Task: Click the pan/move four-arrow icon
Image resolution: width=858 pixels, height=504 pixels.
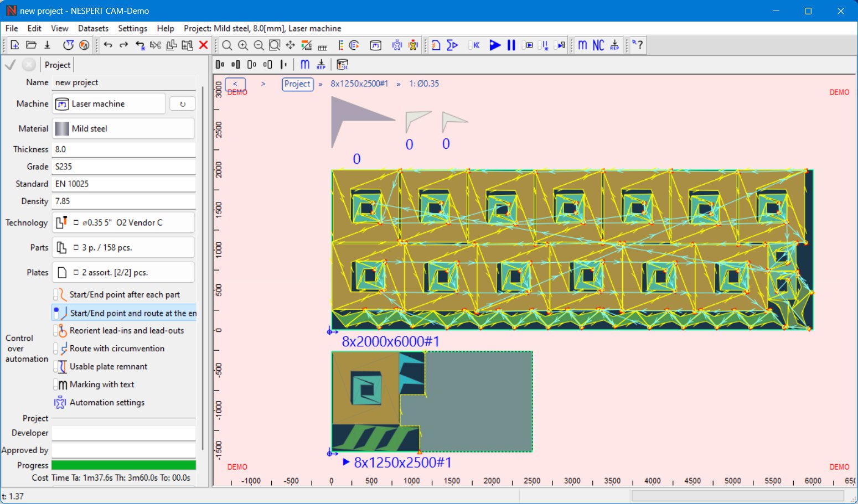Action: pos(290,45)
